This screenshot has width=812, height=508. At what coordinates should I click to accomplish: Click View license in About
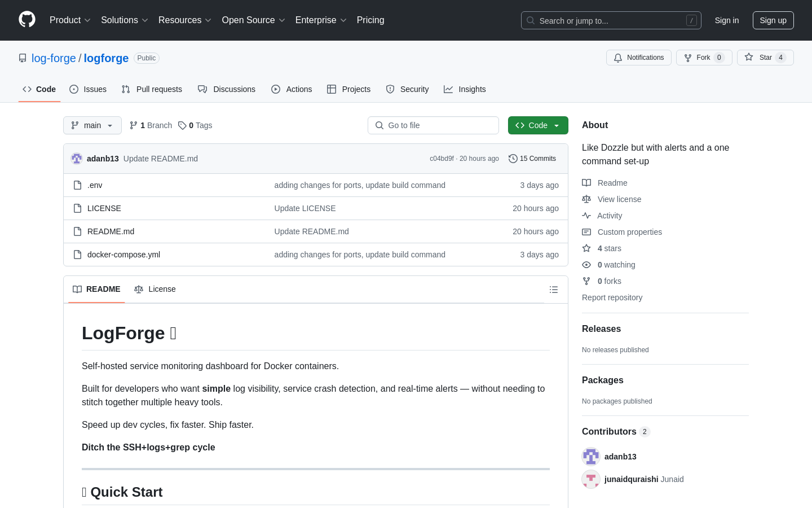612,199
